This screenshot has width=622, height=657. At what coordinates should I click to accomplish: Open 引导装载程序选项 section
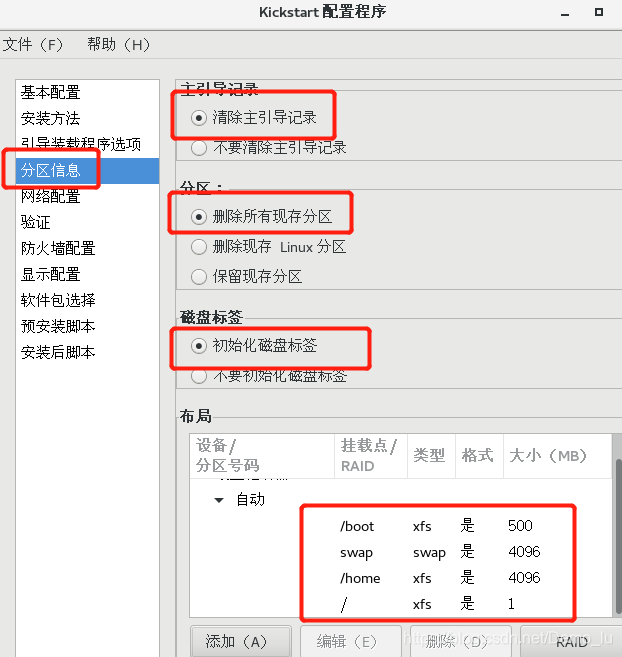click(x=87, y=145)
